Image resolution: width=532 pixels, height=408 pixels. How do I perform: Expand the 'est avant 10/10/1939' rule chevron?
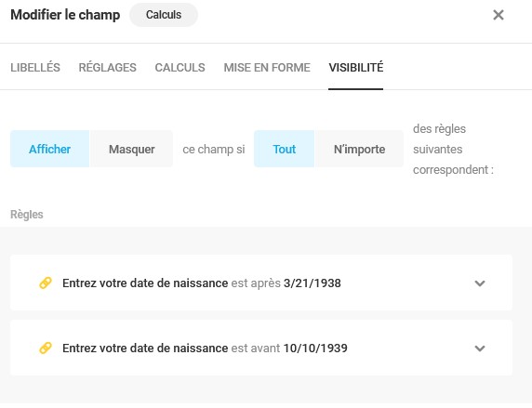pyautogui.click(x=479, y=349)
